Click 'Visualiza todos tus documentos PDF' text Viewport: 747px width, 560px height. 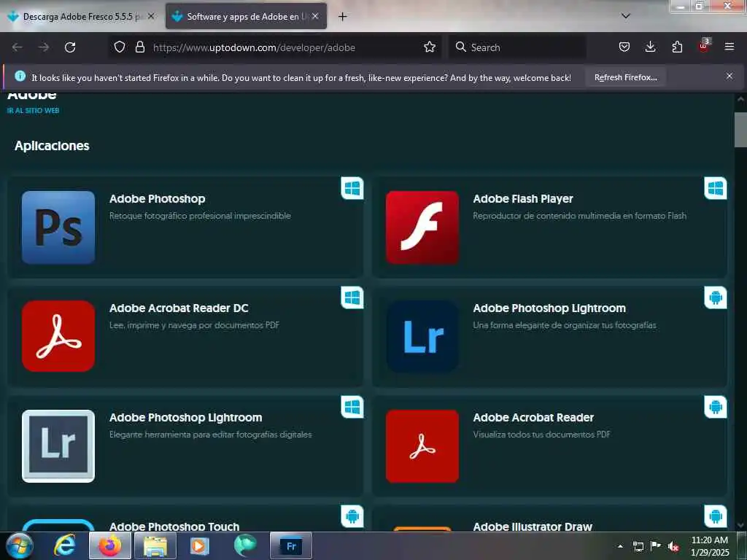point(542,435)
